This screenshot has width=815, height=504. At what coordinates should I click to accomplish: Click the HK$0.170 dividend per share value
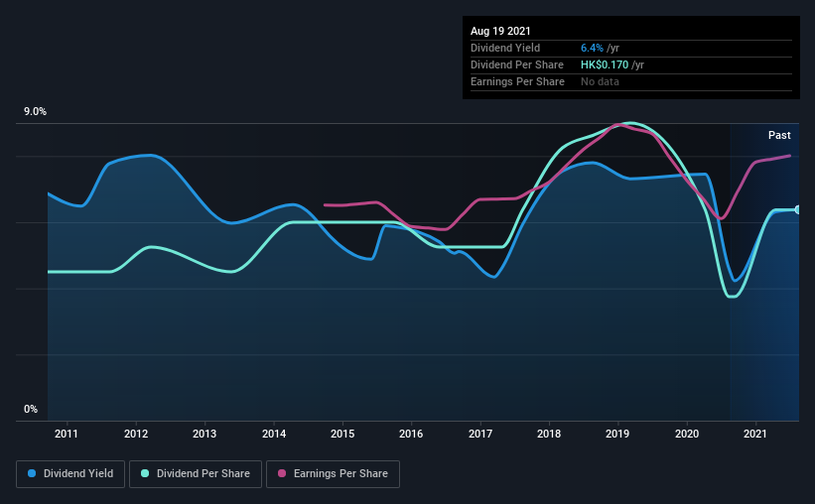tap(605, 64)
